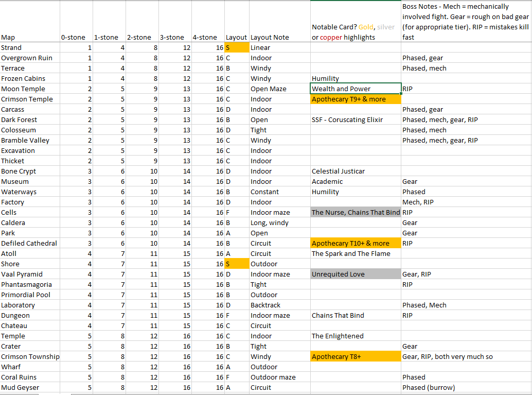Image resolution: width=532 pixels, height=395 pixels.
Task: Select the 'Coral Ruins' cell
Action: [30, 377]
